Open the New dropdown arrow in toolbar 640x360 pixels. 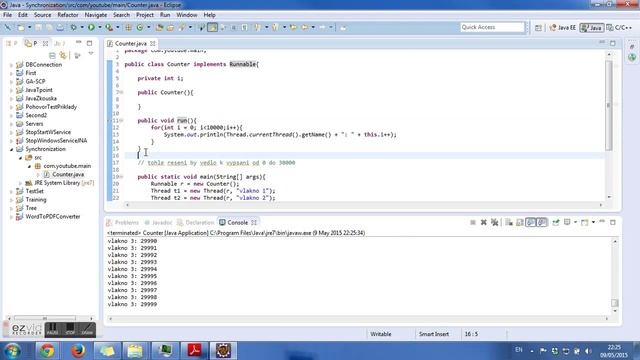(29, 27)
